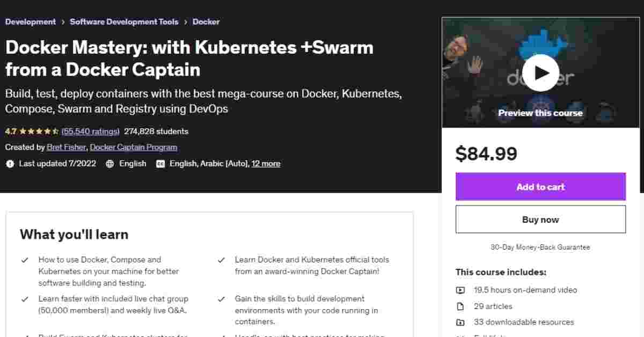Screen dimensions: 644x337
Task: Visit instructor Bret Fisher's profile
Action: tap(66, 147)
